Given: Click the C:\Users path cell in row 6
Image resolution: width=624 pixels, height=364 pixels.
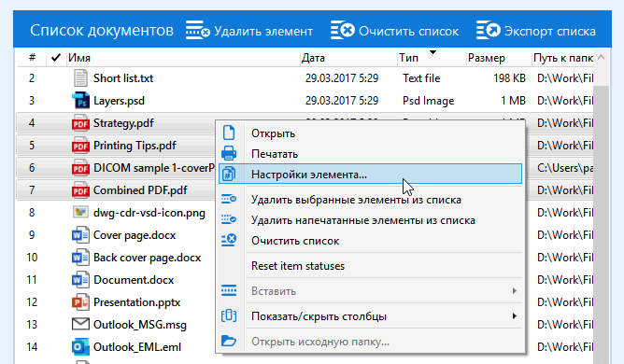Looking at the screenshot, I should 565,168.
